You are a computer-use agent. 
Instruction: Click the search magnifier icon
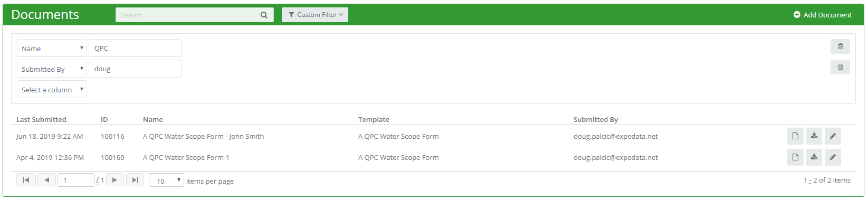(x=264, y=15)
